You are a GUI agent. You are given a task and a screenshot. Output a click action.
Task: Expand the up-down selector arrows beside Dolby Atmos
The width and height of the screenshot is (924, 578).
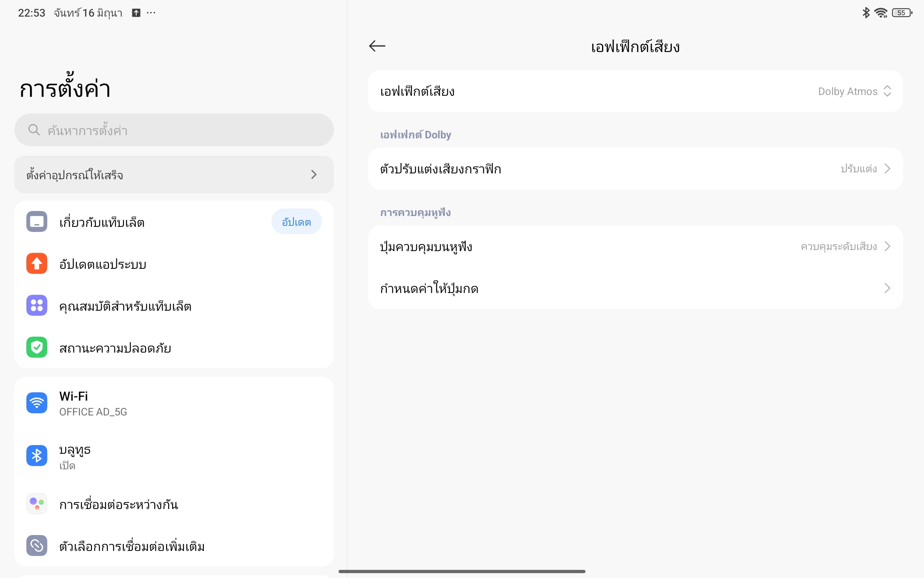pyautogui.click(x=887, y=91)
